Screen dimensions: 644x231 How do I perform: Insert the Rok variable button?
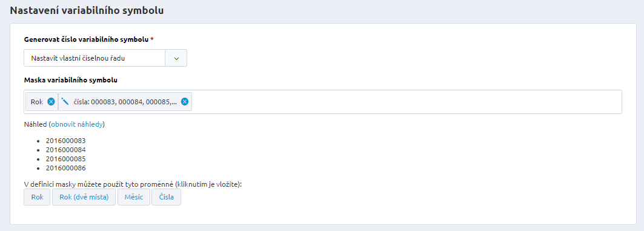point(37,197)
